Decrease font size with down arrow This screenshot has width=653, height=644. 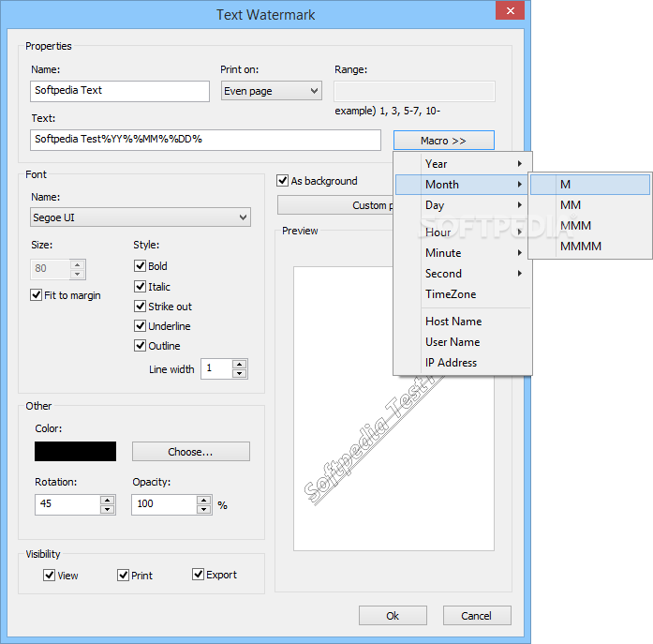(x=78, y=274)
